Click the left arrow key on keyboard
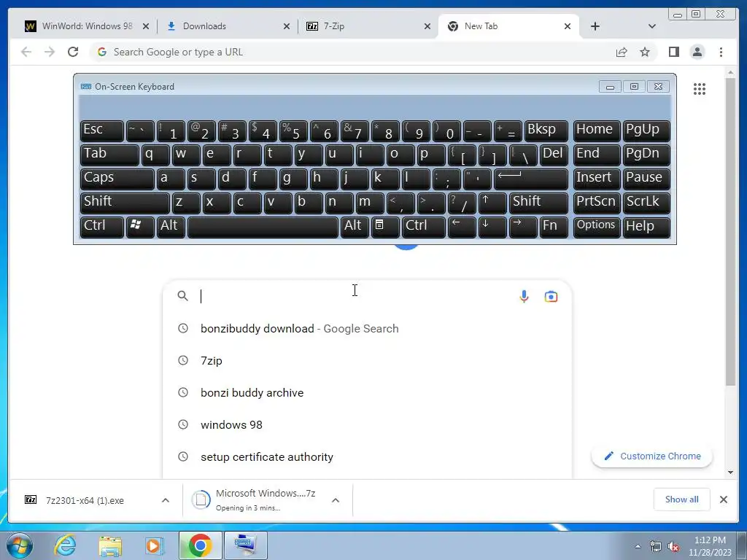747x560 pixels. pyautogui.click(x=462, y=227)
